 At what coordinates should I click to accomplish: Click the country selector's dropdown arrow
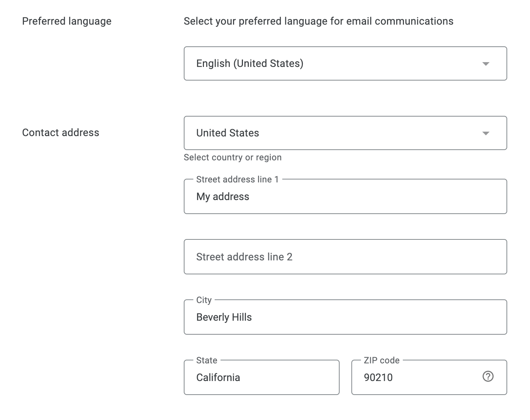click(x=486, y=133)
